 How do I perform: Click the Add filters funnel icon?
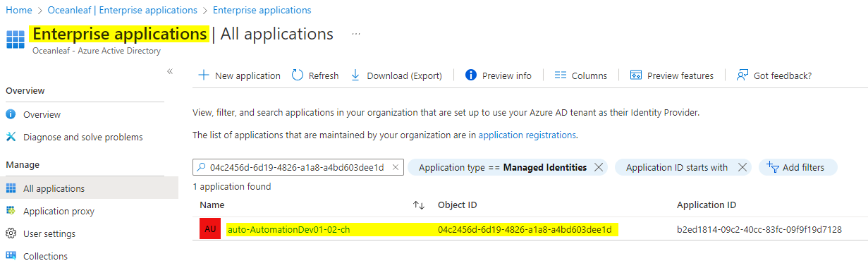772,167
